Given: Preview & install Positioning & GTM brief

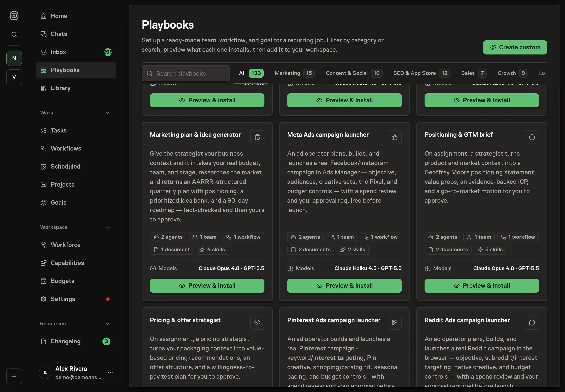Looking at the screenshot, I should (482, 286).
